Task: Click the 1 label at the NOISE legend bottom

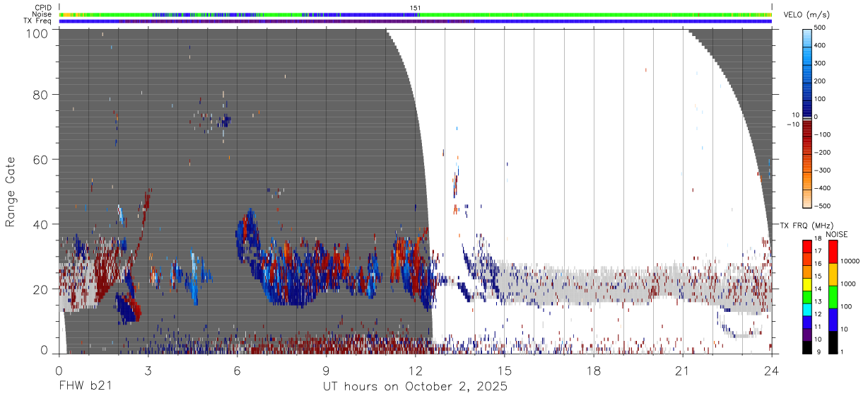Action: [x=843, y=352]
